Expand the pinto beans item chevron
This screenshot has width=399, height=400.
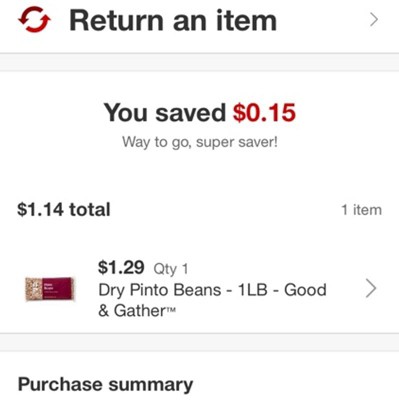(x=371, y=289)
